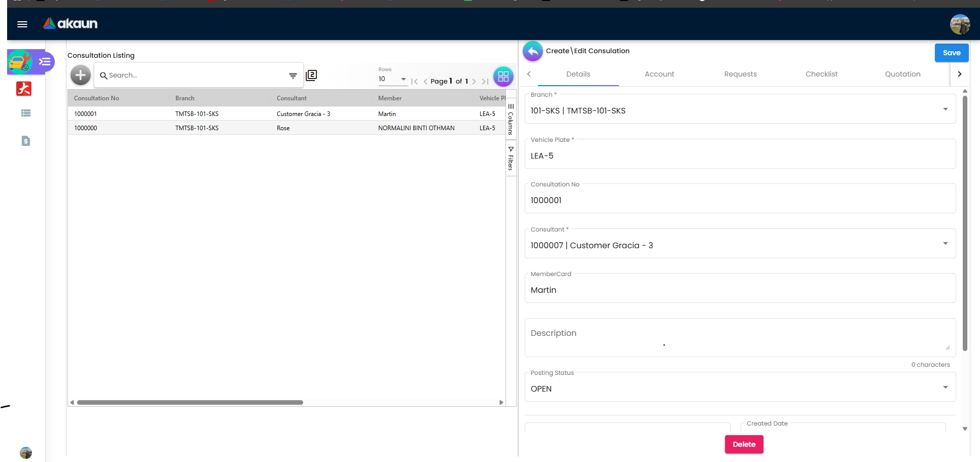Viewport: 980px width, 462px height.
Task: Toggle the grid view layout button
Action: point(503,76)
